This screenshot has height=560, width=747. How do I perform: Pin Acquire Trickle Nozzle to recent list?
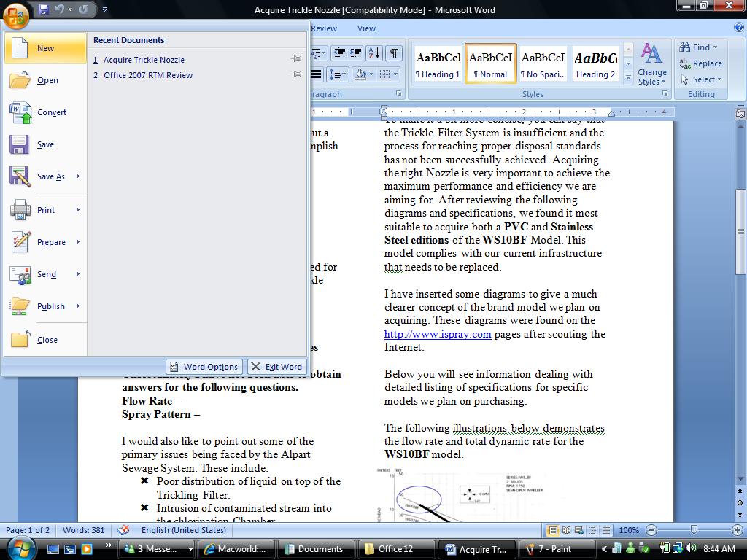[x=296, y=59]
